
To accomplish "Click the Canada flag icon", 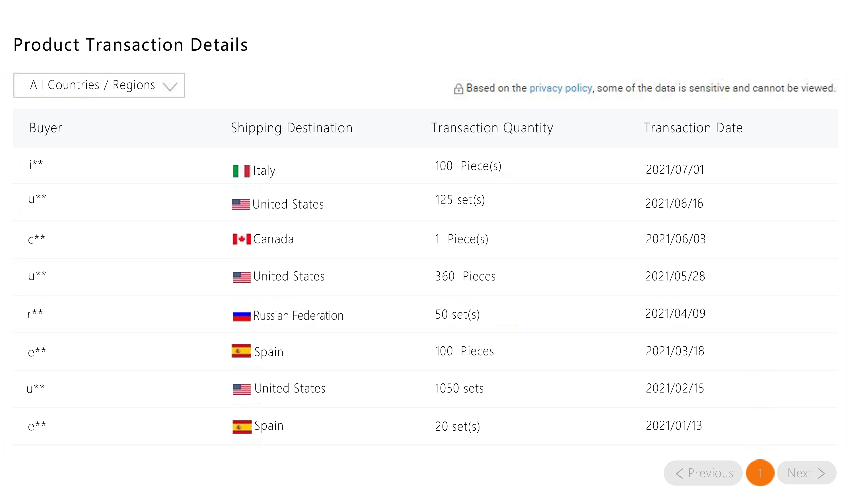I will [x=242, y=239].
